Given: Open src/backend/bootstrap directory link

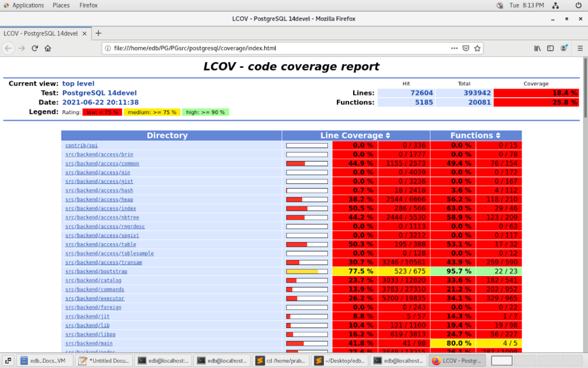Looking at the screenshot, I should (96, 271).
